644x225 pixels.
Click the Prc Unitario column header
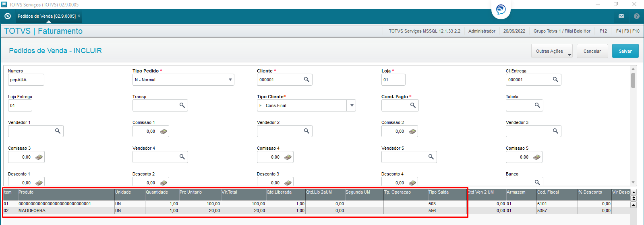coord(200,194)
